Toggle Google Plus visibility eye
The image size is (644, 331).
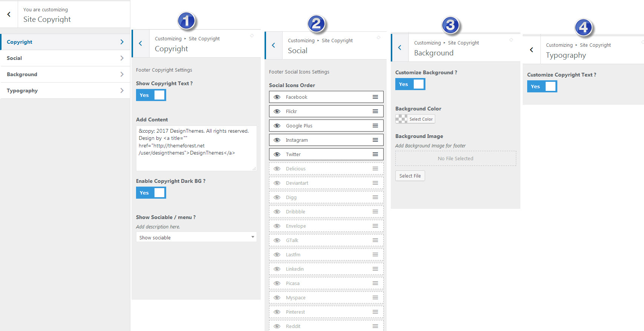pos(277,126)
